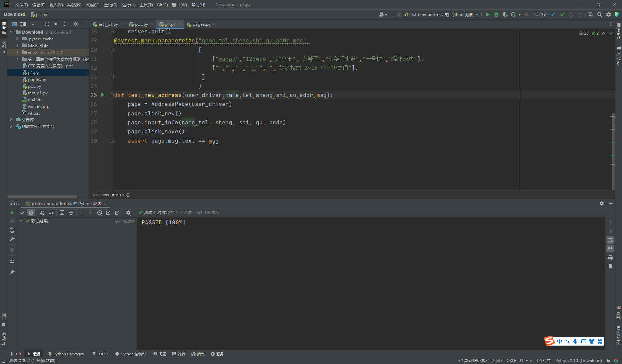The height and width of the screenshot is (364, 622).
Task: Export test results icon
Action: [x=117, y=213]
